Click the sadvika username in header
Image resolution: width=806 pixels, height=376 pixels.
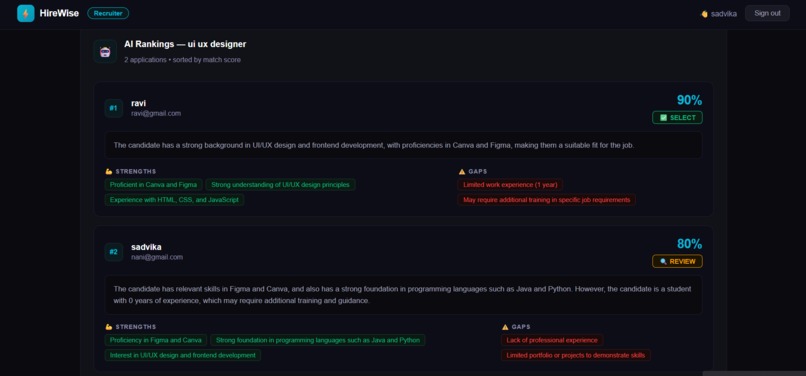[x=724, y=14]
